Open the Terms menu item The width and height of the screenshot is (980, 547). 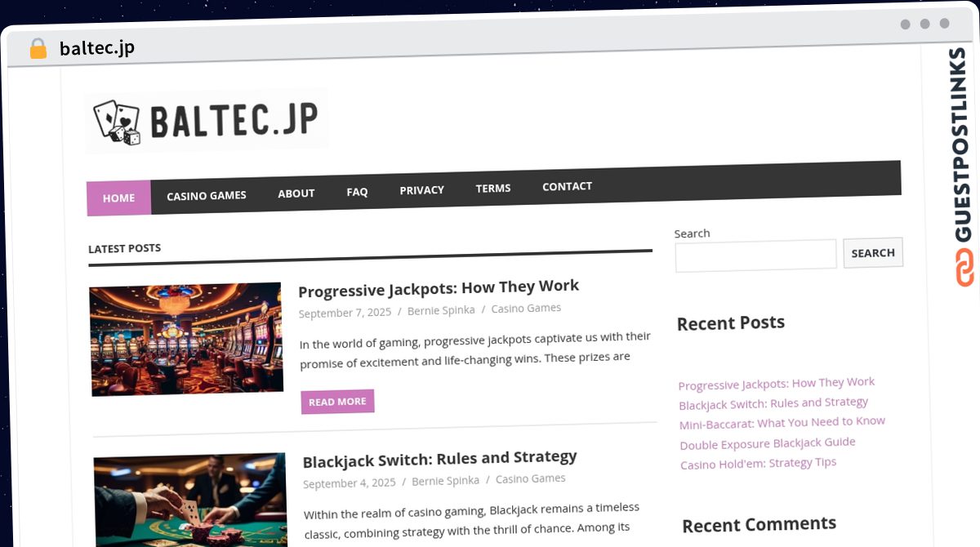pyautogui.click(x=493, y=188)
